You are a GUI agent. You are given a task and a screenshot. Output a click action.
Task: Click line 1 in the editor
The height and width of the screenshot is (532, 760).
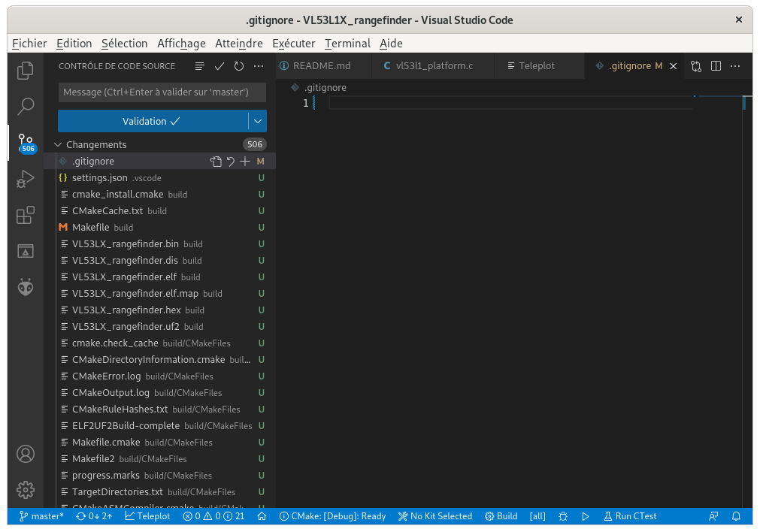point(511,103)
